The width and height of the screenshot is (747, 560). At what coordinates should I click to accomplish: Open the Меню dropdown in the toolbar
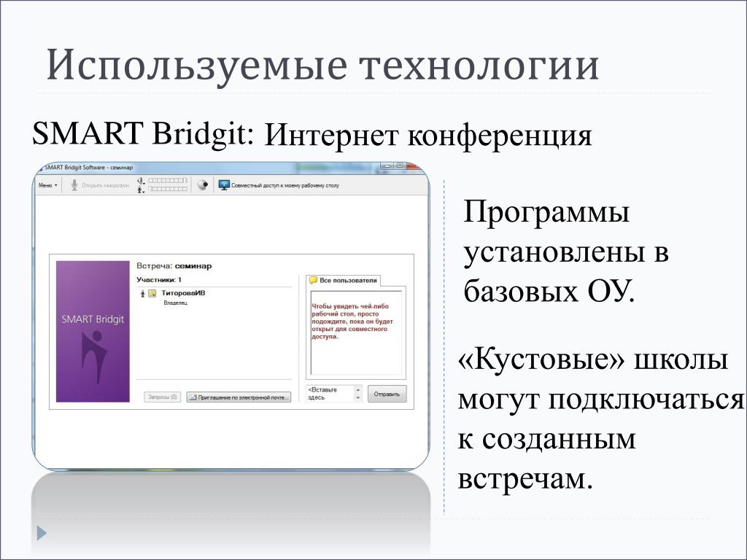[x=47, y=185]
